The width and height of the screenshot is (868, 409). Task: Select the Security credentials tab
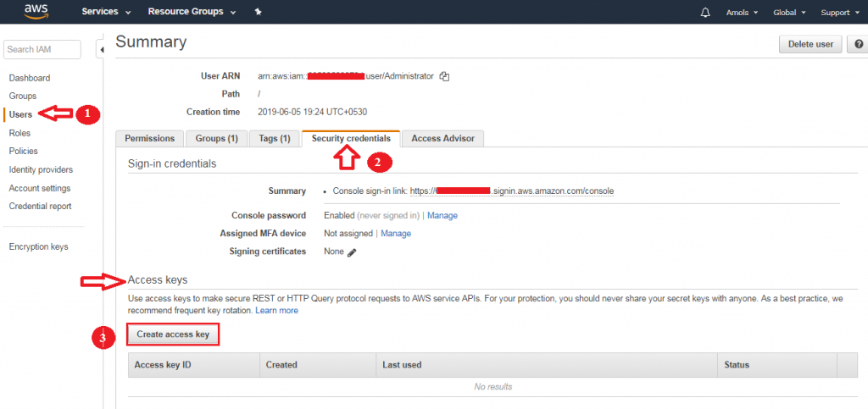351,139
